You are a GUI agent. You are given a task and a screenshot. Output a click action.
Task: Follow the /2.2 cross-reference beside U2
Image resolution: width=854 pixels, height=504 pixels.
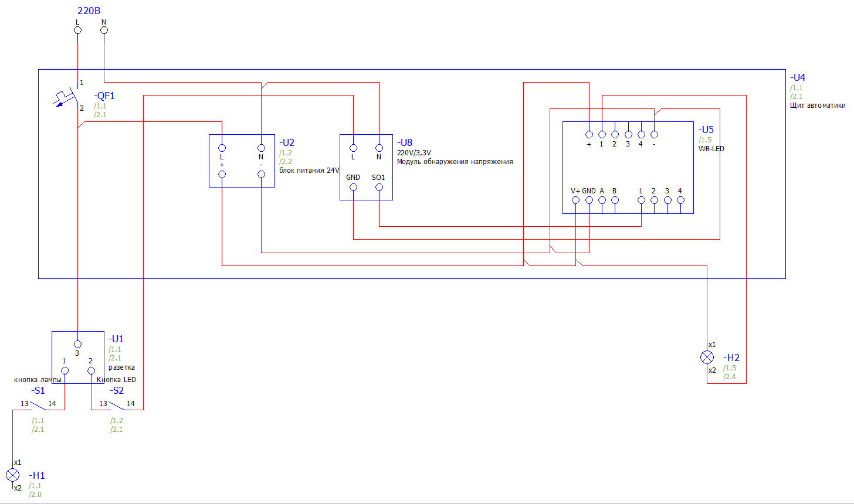click(x=286, y=162)
